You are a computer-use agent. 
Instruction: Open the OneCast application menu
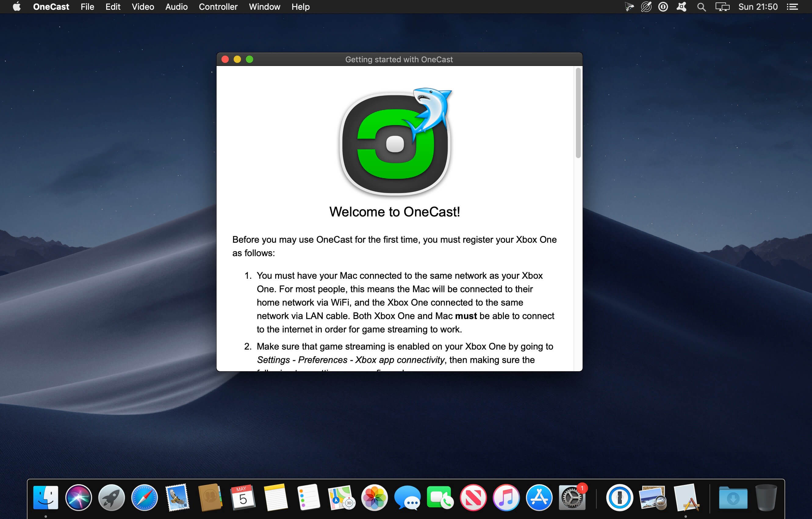coord(51,7)
